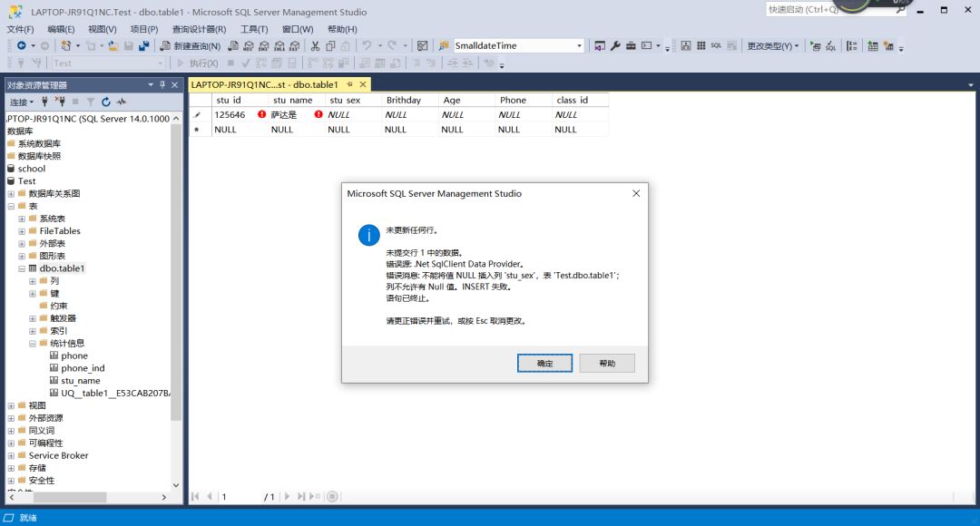This screenshot has height=526, width=980.
Task: Go to next row in navigation bar
Action: click(287, 497)
